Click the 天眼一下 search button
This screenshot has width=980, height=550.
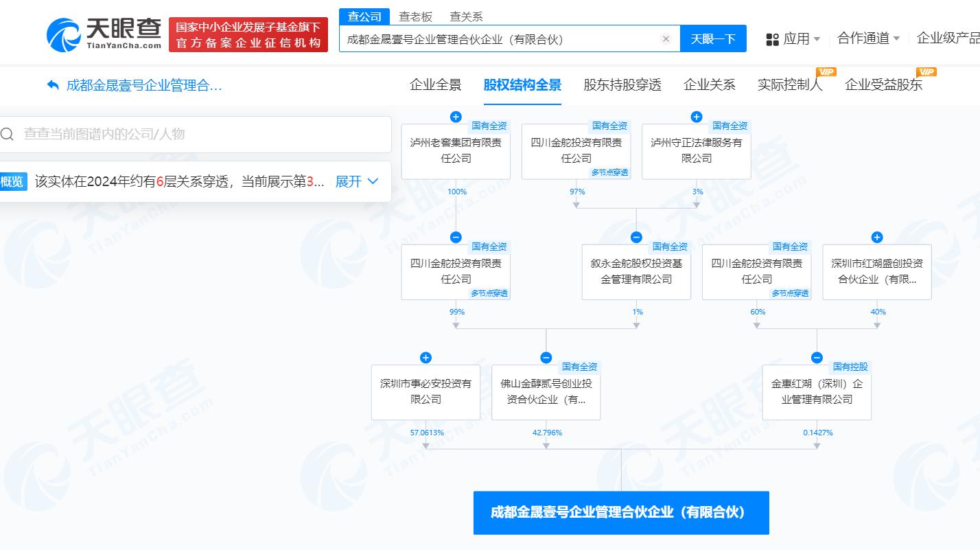tap(713, 39)
